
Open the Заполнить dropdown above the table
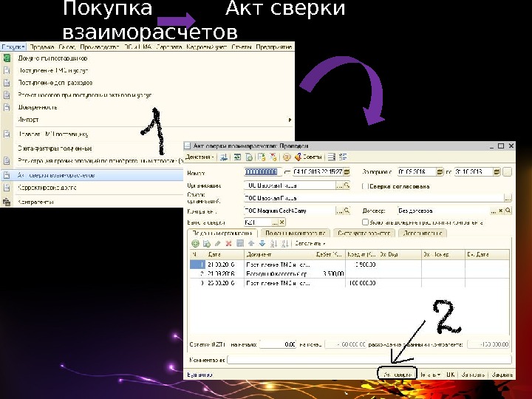(x=310, y=243)
